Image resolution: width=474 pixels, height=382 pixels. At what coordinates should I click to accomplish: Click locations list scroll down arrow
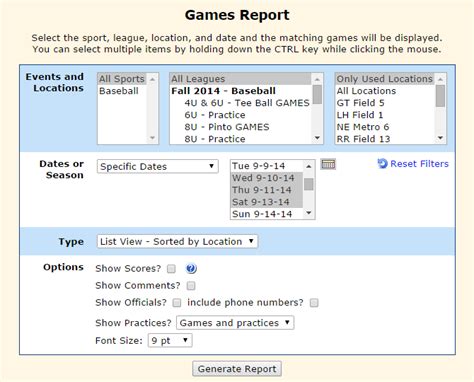[440, 138]
